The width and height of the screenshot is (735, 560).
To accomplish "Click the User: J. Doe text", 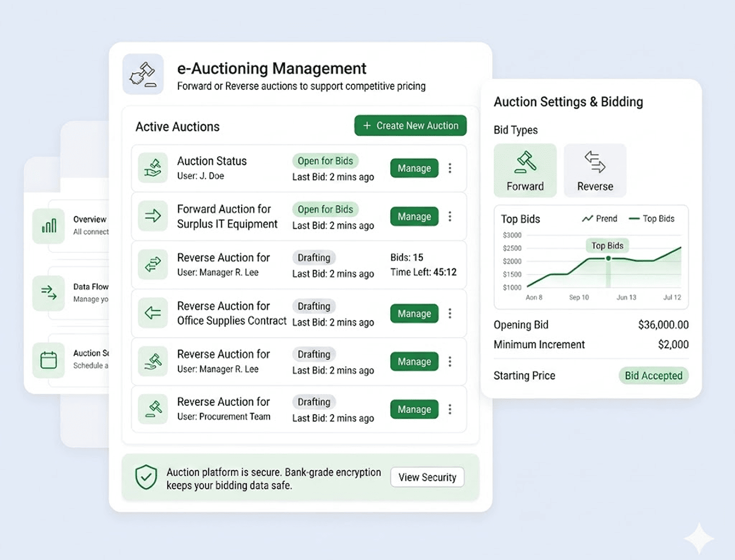I will [x=200, y=176].
